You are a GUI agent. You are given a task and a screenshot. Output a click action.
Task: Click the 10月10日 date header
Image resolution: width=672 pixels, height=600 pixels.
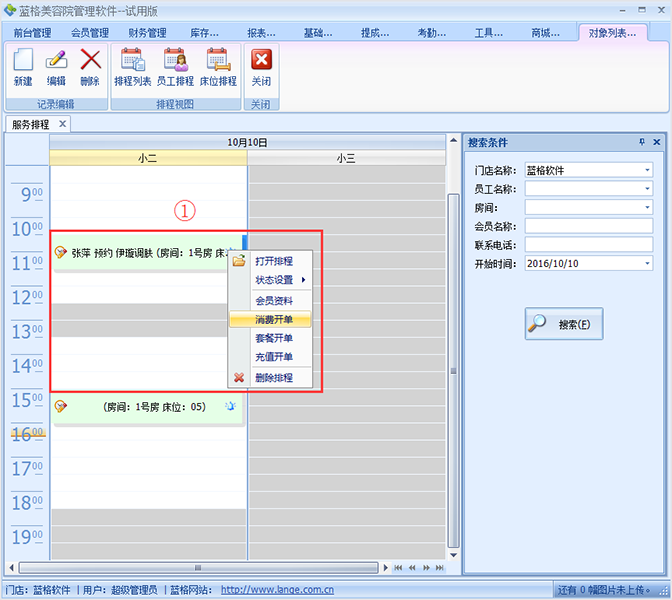[247, 142]
